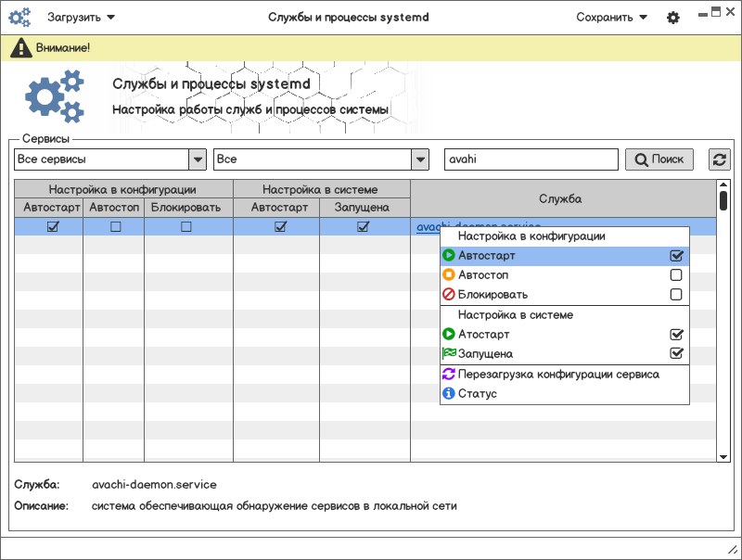This screenshot has height=560, width=742.
Task: Click the yellow warning triangle icon
Action: pos(20,47)
